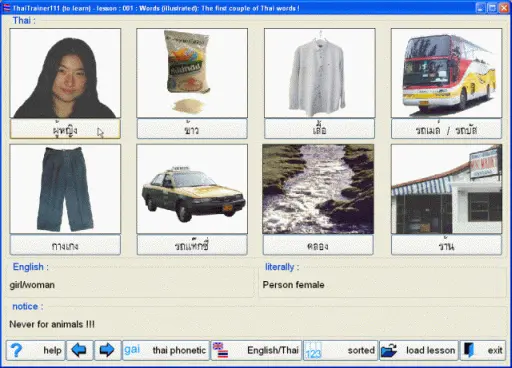Click the Thai word button under rice bag
This screenshot has width=512, height=368.
coord(192,129)
